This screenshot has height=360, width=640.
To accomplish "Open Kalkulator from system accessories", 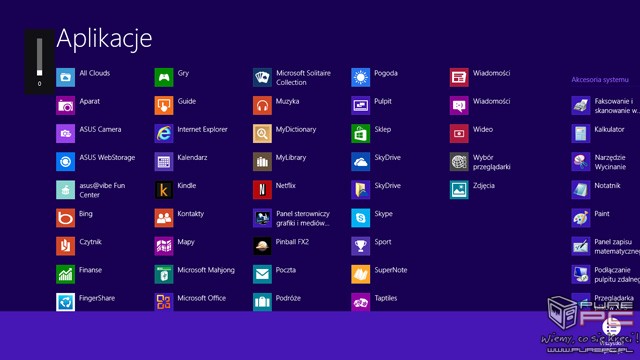I will pos(580,133).
